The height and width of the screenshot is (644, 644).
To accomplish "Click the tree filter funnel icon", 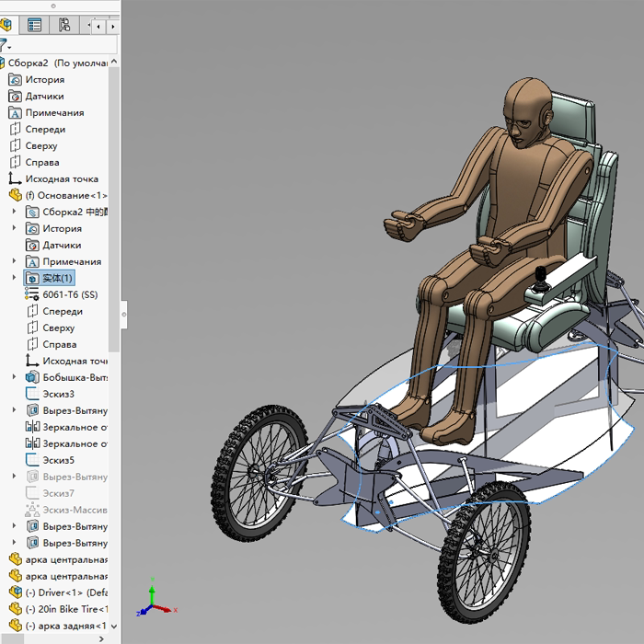I will click(4, 44).
